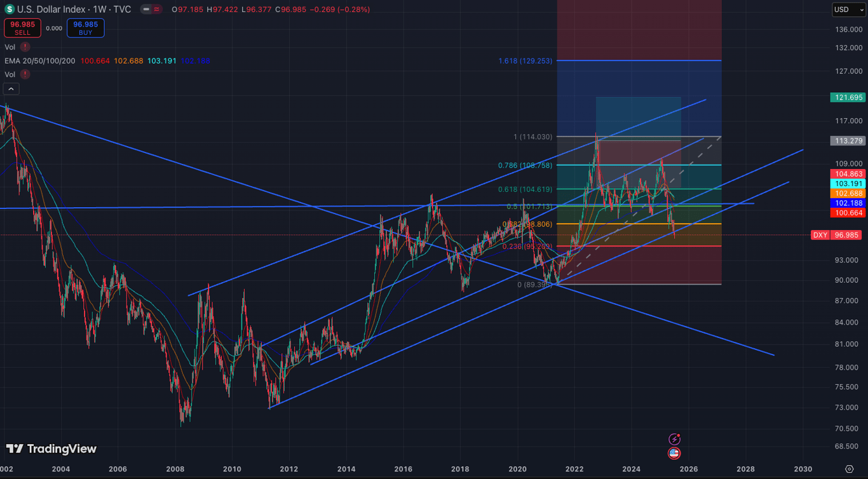The width and height of the screenshot is (868, 479).
Task: Collapse the indicator legend with chevron
Action: pos(10,90)
